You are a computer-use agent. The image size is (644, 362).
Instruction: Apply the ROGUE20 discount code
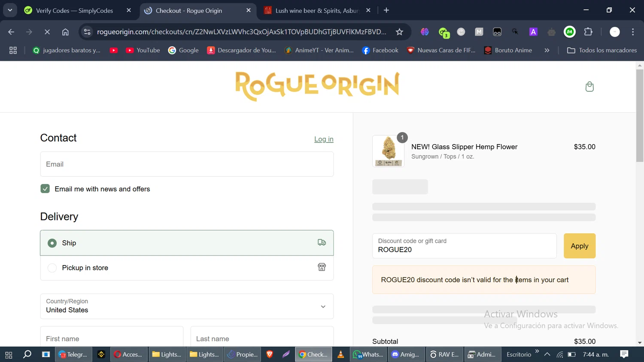point(580,246)
